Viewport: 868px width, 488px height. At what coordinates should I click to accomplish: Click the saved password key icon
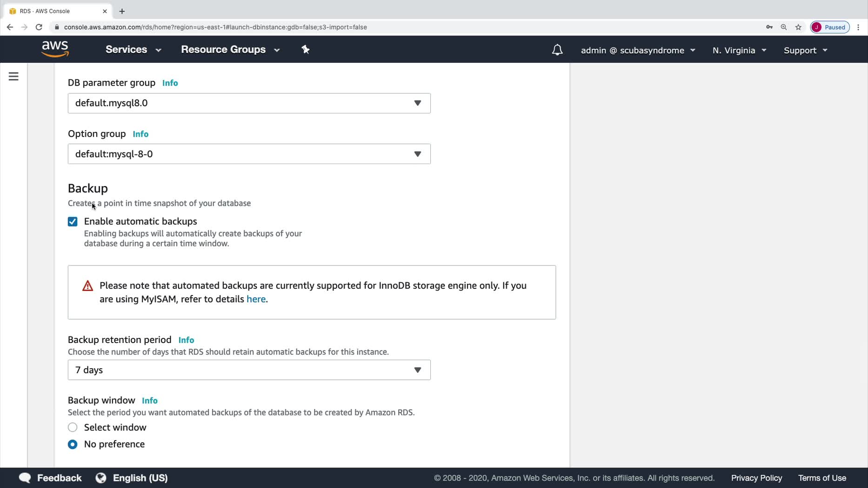pyautogui.click(x=769, y=27)
